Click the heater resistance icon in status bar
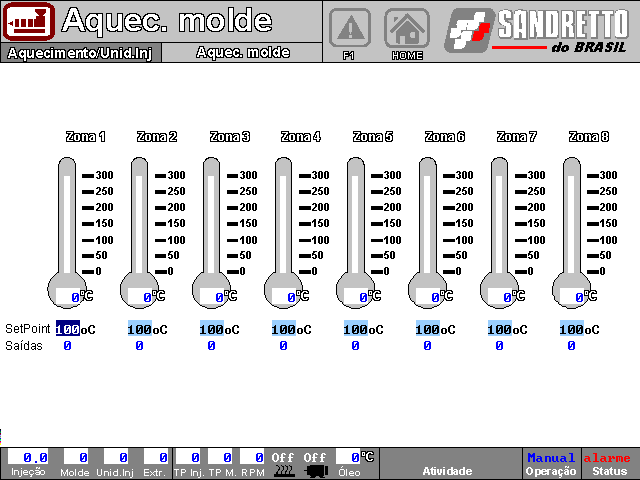 284,470
